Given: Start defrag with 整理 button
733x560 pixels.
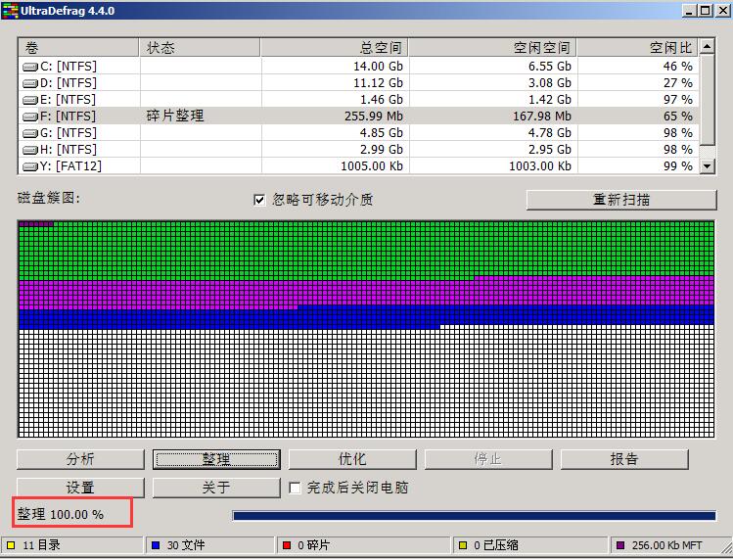Looking at the screenshot, I should [216, 459].
